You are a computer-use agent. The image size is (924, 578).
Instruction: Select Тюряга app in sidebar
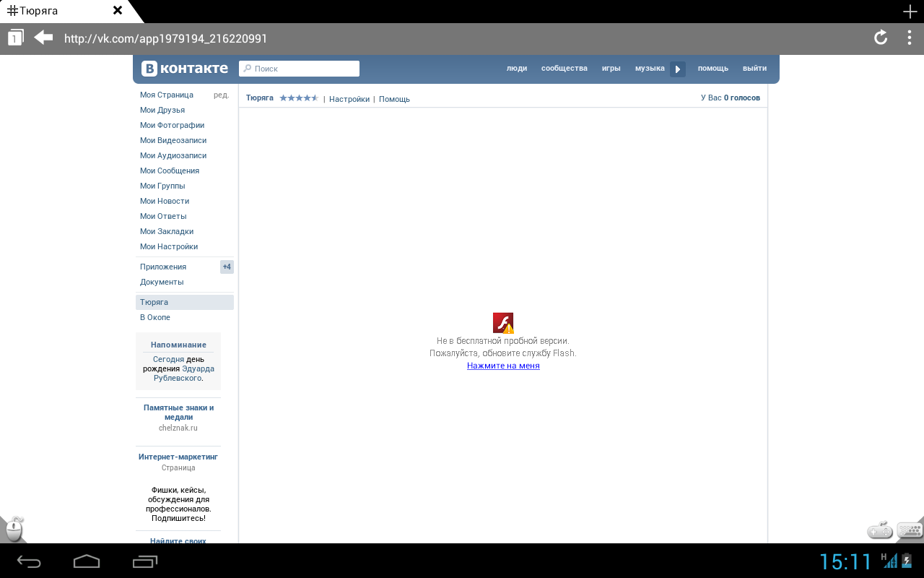tap(185, 302)
